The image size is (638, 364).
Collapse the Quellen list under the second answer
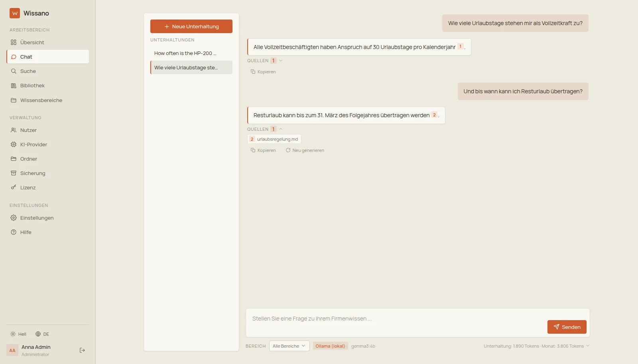click(265, 129)
